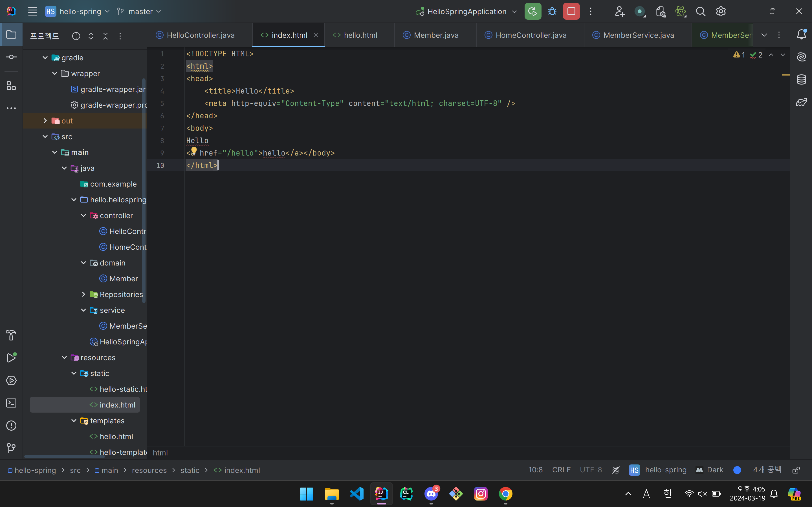
Task: Click UTF-8 encoding in status bar
Action: pyautogui.click(x=591, y=470)
